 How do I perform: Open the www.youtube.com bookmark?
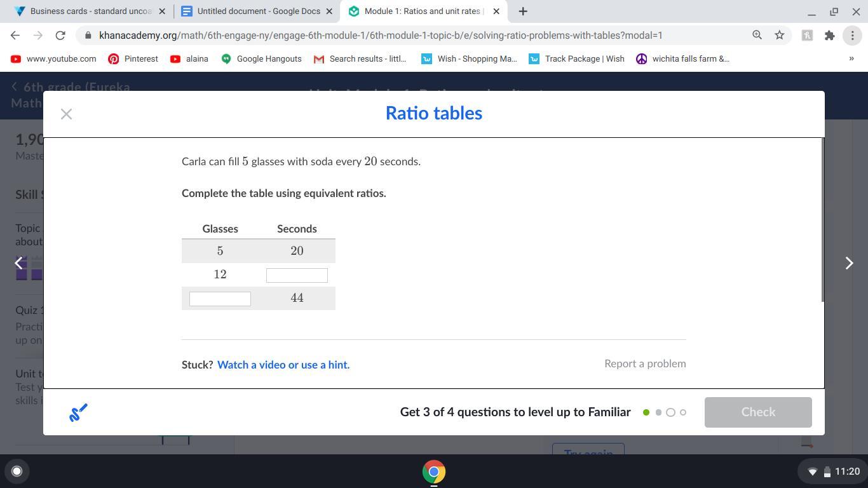(x=53, y=58)
